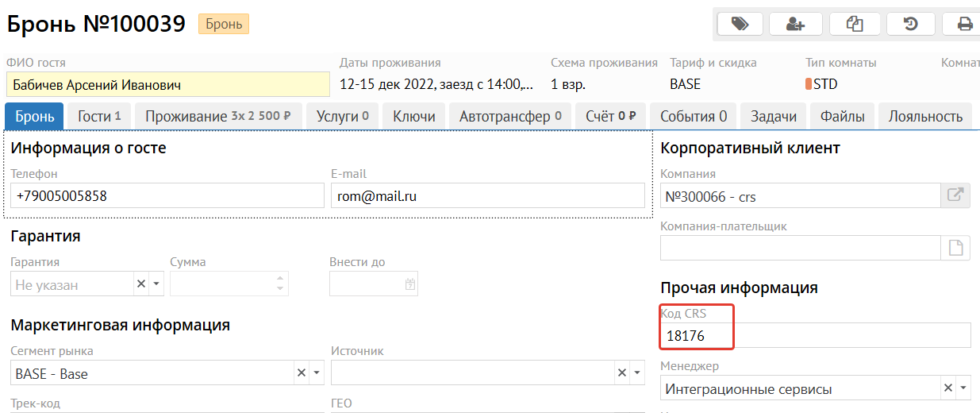Image resolution: width=980 pixels, height=413 pixels.
Task: Click the E-mail input field
Action: coord(487,195)
